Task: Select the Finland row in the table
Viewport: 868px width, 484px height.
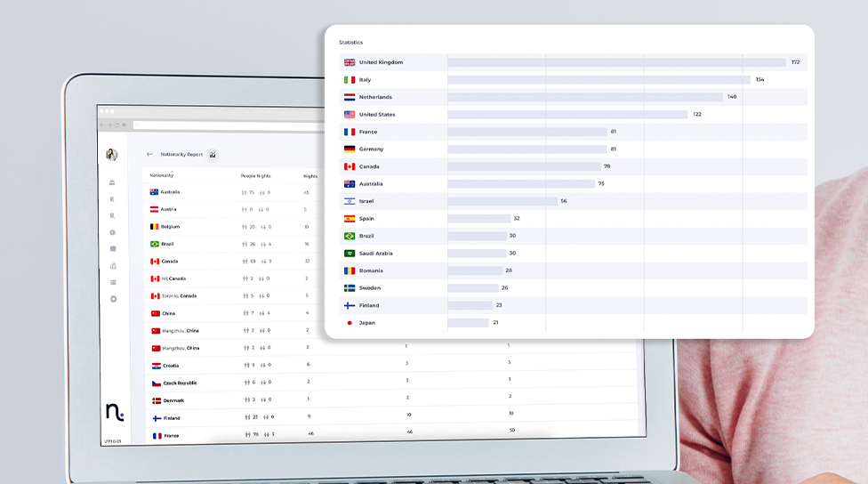Action: pos(393,417)
